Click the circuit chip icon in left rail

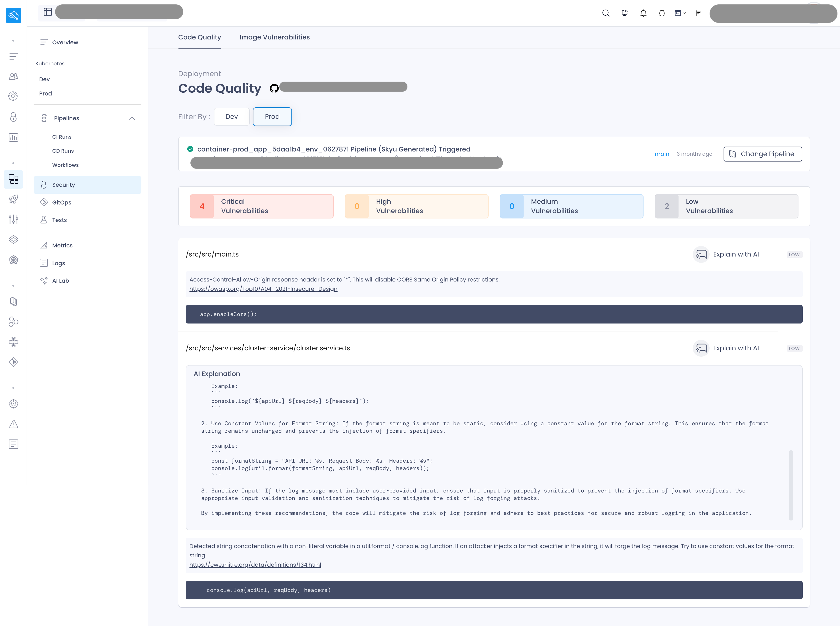click(14, 342)
